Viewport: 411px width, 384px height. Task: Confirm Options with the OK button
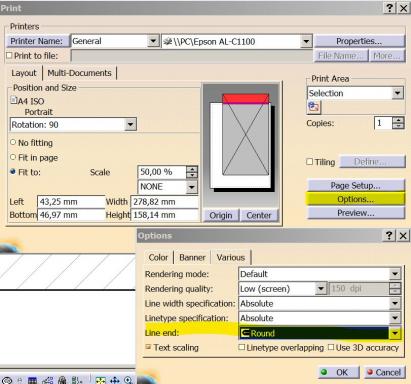338,372
